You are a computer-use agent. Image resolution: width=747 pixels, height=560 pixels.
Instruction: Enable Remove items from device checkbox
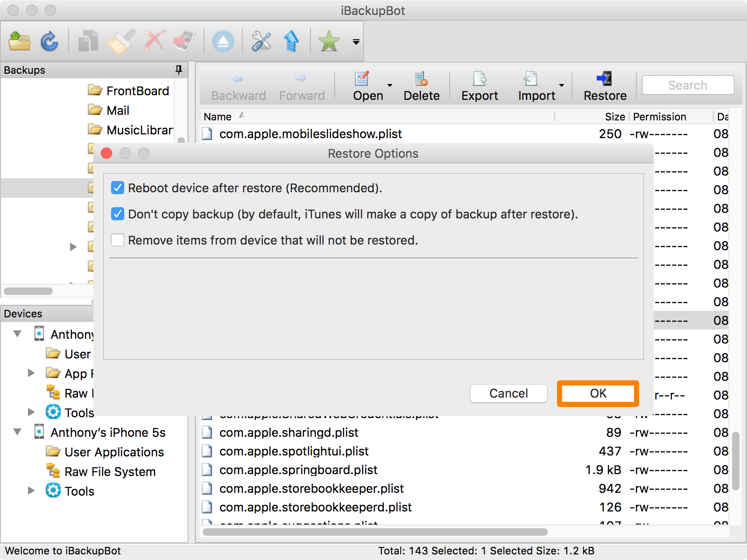click(x=118, y=240)
